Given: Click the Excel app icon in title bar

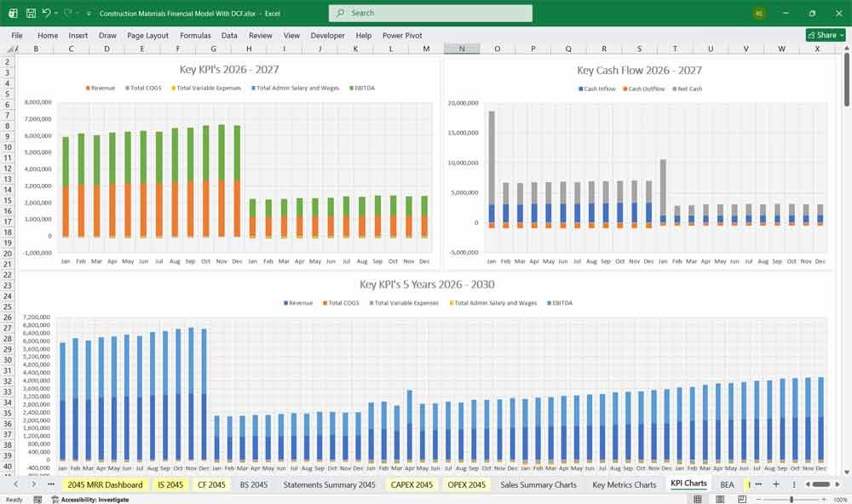Looking at the screenshot, I should [13, 13].
